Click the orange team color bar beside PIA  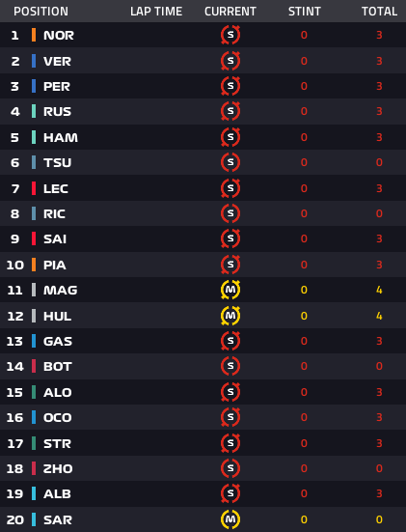(34, 265)
